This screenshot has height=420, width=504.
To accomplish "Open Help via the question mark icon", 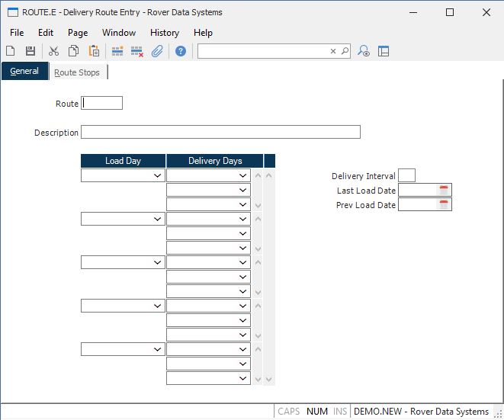I will point(181,51).
